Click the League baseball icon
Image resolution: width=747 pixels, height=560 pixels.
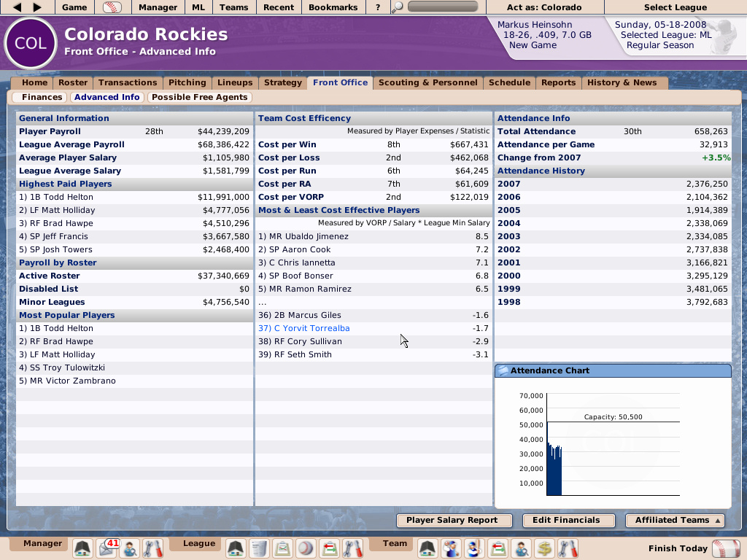[306, 548]
